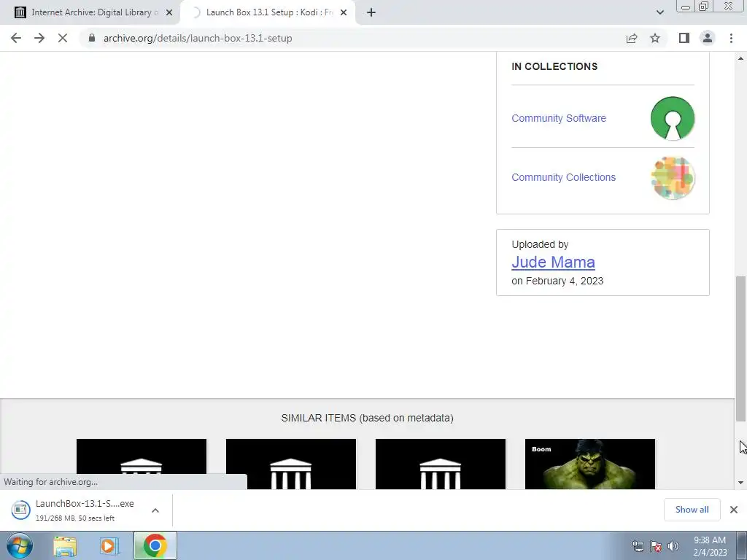Open Chrome three-dot menu
This screenshot has width=747, height=560.
pos(731,38)
